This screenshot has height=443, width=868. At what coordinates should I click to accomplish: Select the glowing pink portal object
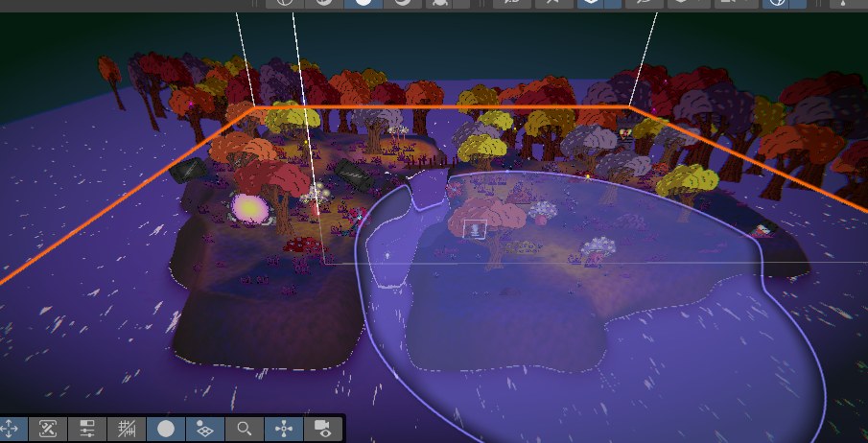coord(249,208)
